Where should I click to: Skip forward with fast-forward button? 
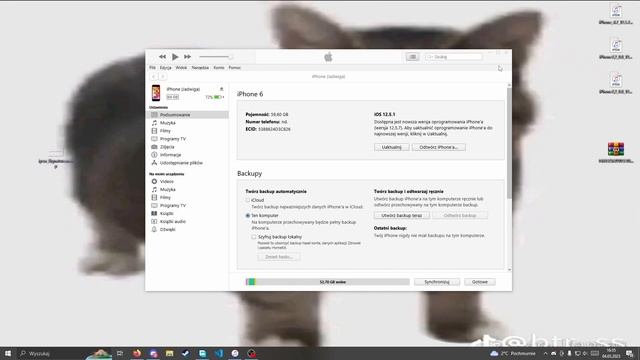click(187, 57)
